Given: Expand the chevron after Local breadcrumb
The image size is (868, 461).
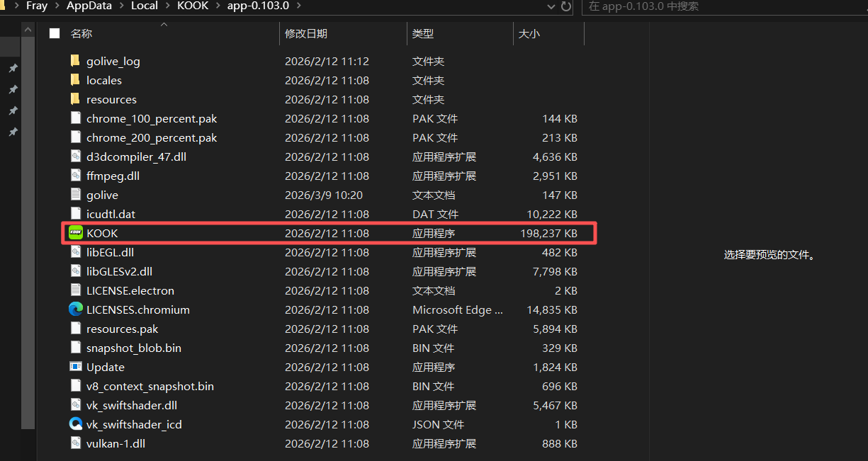Looking at the screenshot, I should 168,6.
